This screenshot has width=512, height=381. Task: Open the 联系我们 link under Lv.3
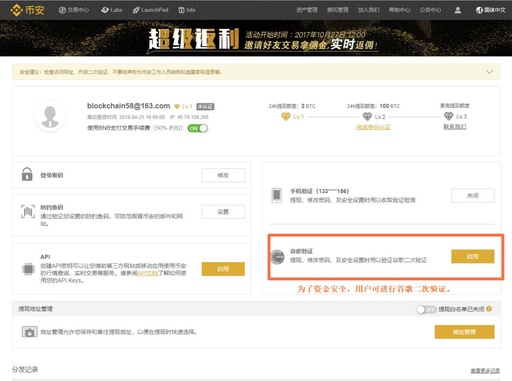(455, 127)
